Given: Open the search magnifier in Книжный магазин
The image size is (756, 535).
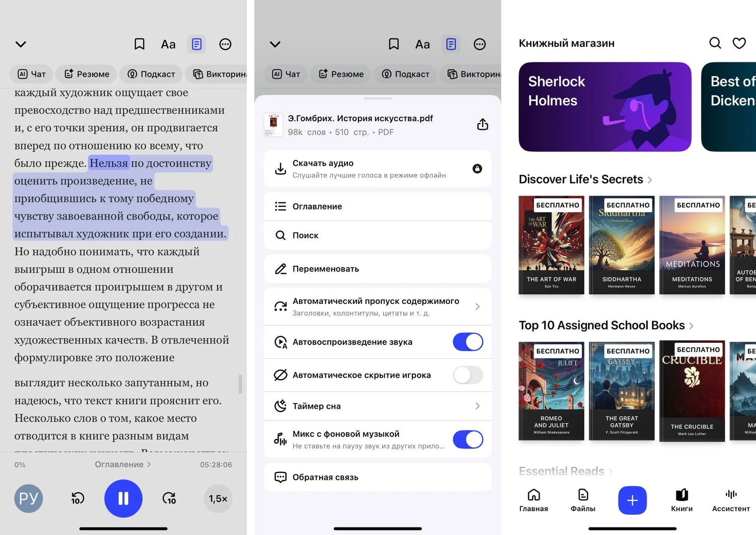Looking at the screenshot, I should tap(715, 43).
